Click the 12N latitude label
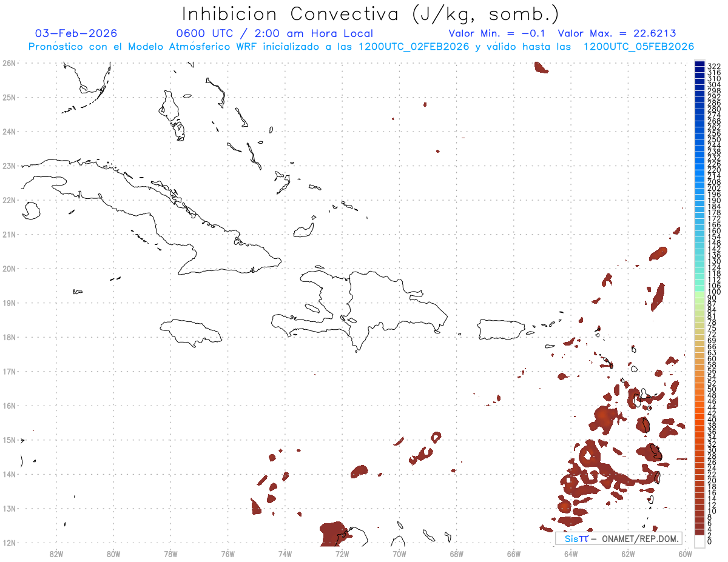The image size is (728, 562). pyautogui.click(x=9, y=543)
